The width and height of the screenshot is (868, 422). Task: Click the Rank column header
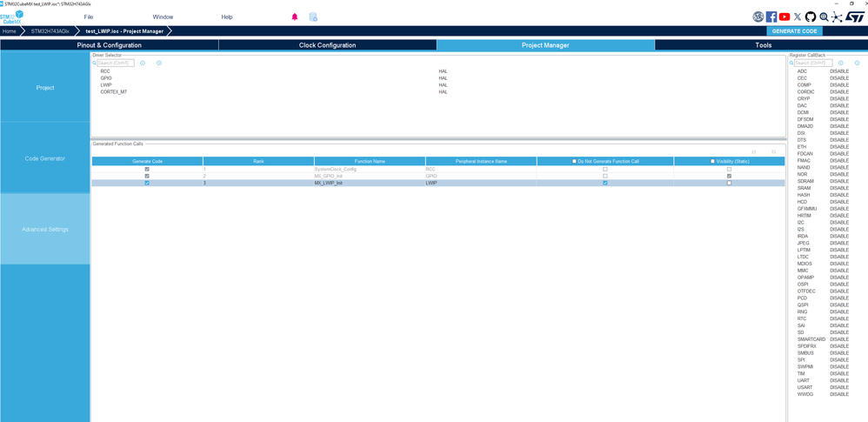click(x=258, y=161)
